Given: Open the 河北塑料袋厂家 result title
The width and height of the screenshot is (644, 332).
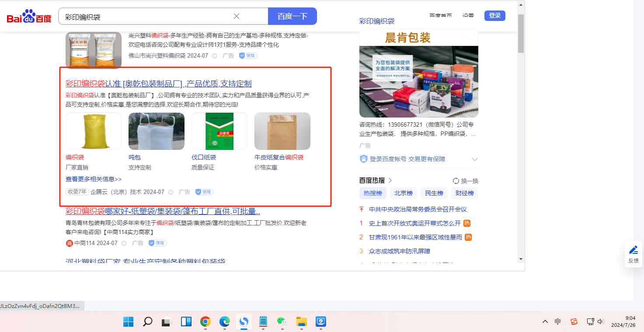Looking at the screenshot, I should [145, 261].
